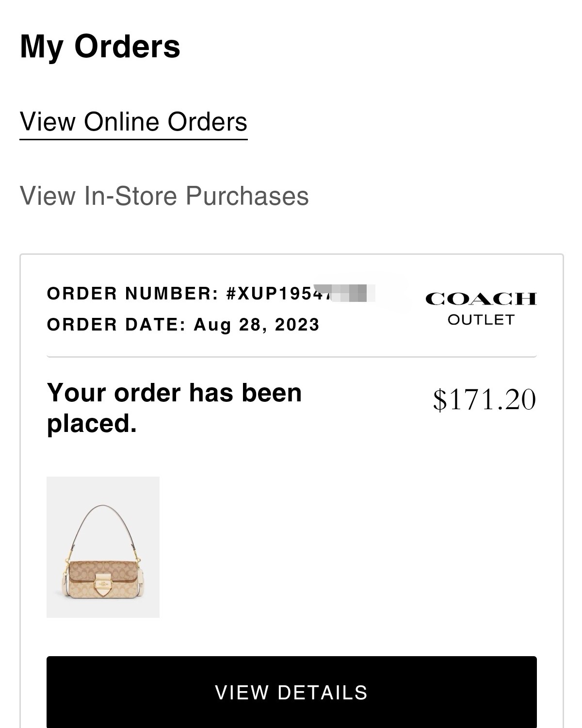
Task: Click 'Your order has been' status text
Action: (x=174, y=393)
